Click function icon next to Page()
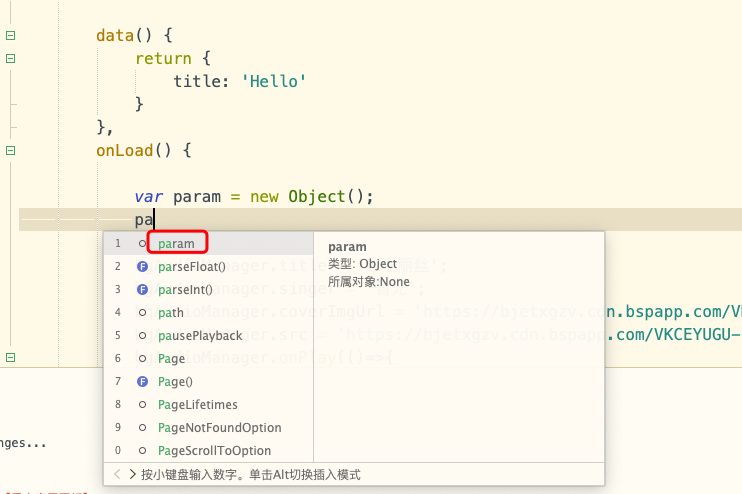742x494 pixels. coord(142,382)
